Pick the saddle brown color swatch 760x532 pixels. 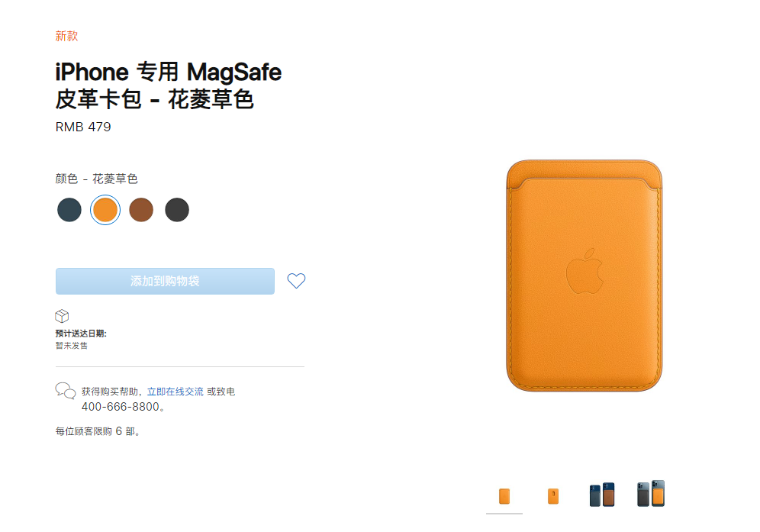(141, 210)
